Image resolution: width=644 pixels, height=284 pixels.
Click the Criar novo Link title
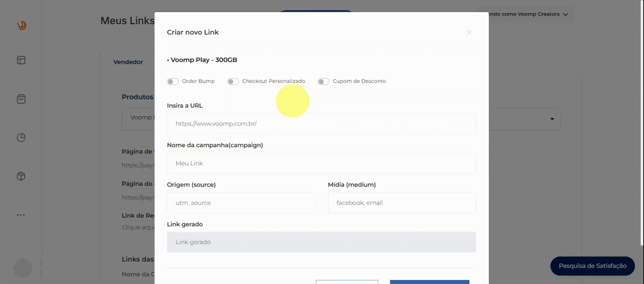click(193, 32)
